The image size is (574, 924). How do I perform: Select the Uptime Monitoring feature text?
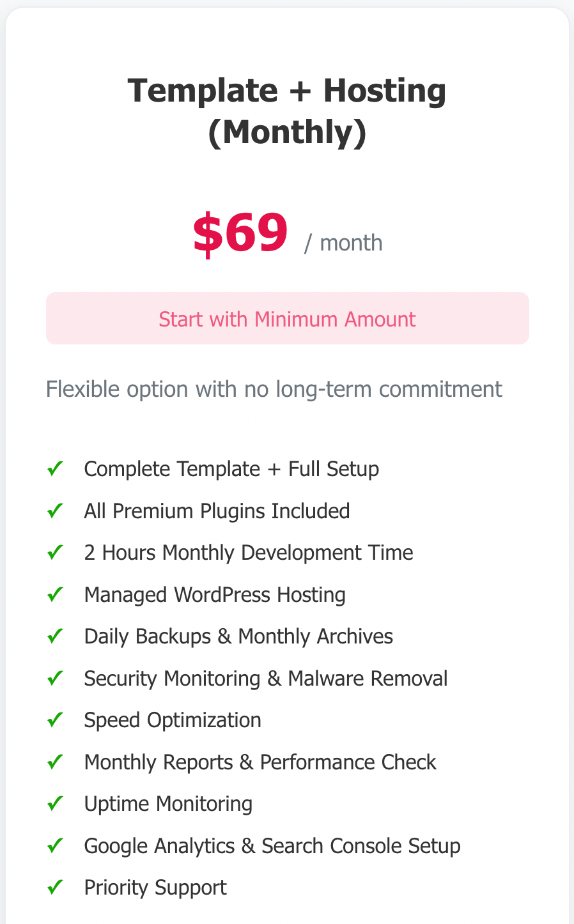(168, 804)
